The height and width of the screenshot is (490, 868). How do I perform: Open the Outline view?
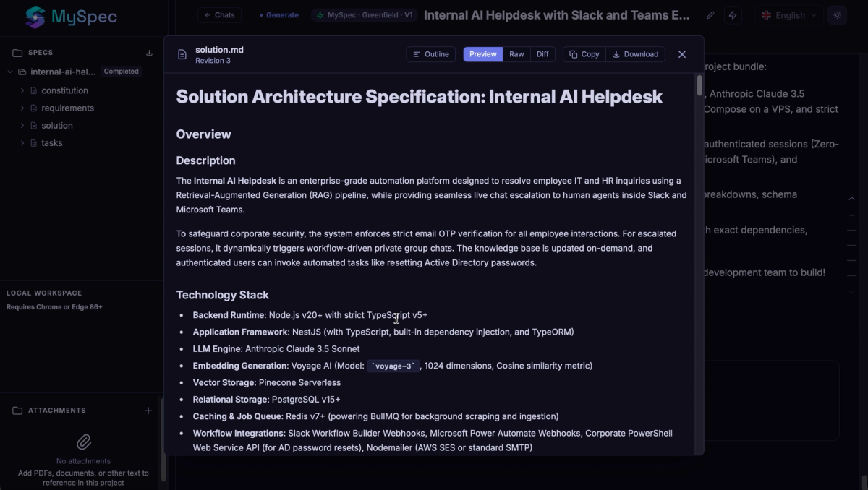pyautogui.click(x=431, y=54)
